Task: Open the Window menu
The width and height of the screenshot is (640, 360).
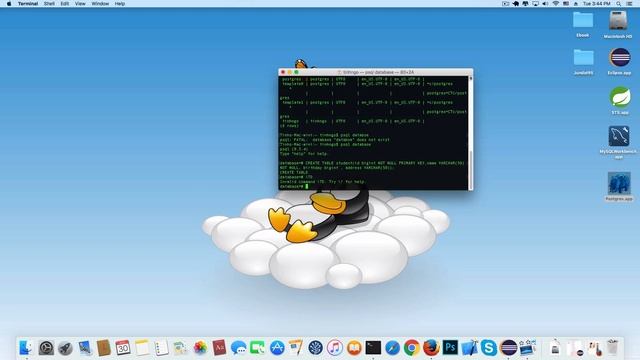Action: click(100, 4)
